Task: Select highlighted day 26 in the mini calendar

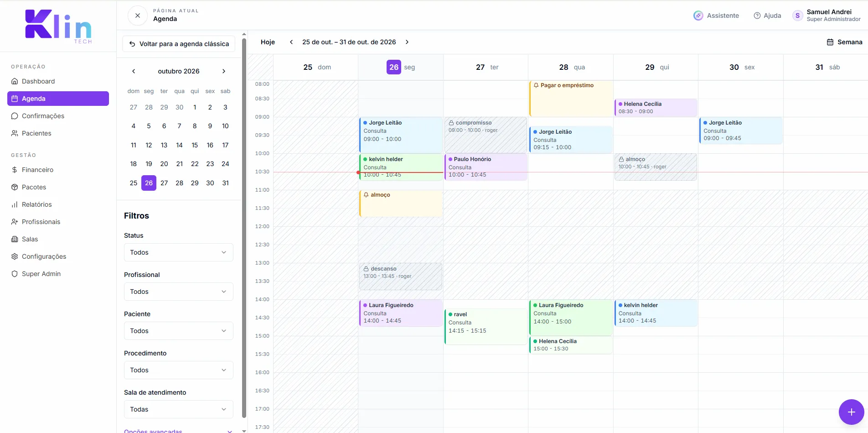Action: point(149,183)
